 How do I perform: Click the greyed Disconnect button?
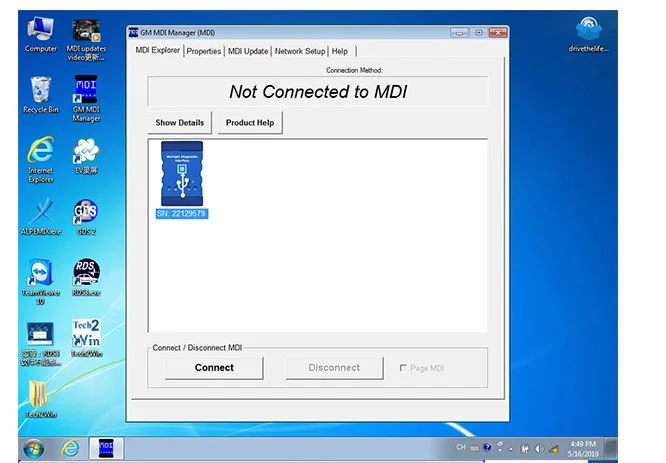(x=334, y=367)
